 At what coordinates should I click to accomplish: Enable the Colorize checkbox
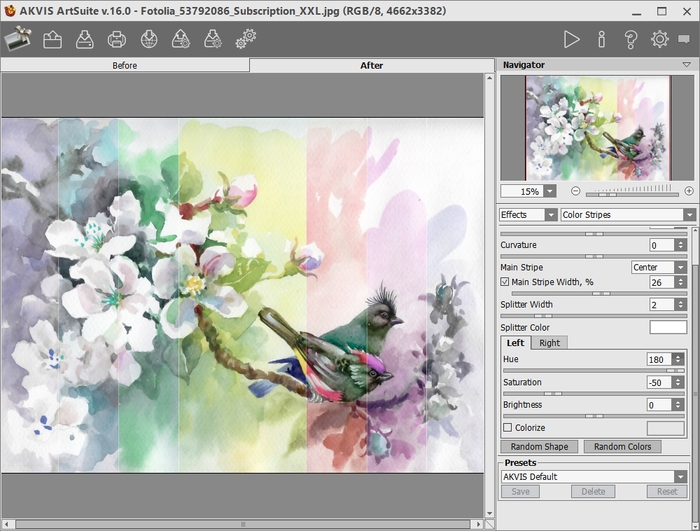tap(508, 427)
